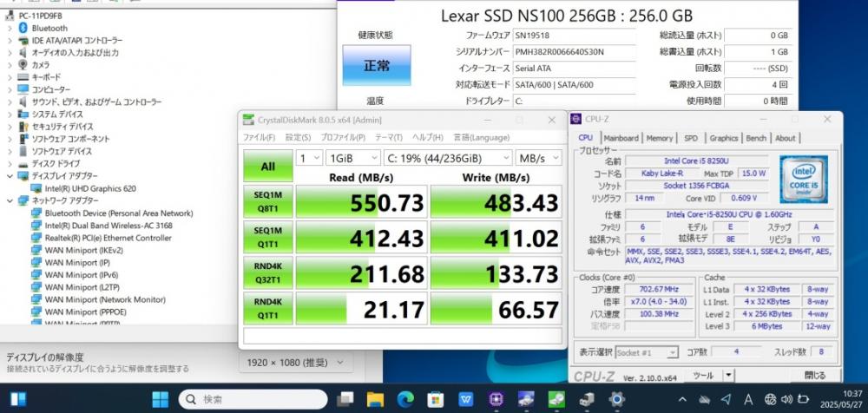
Task: Click the CPU-Z title bar app icon
Action: pos(576,119)
